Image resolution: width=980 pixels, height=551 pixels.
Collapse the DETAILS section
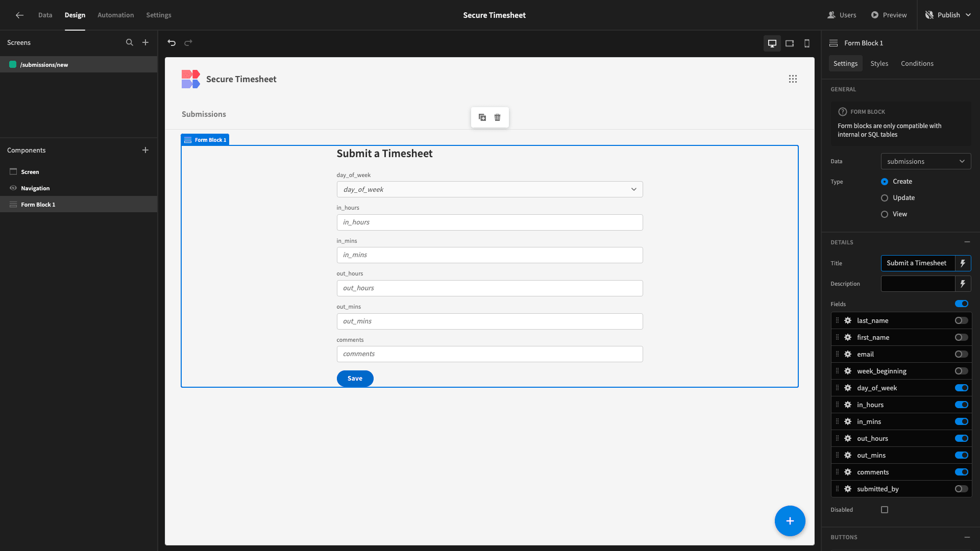pos(967,242)
